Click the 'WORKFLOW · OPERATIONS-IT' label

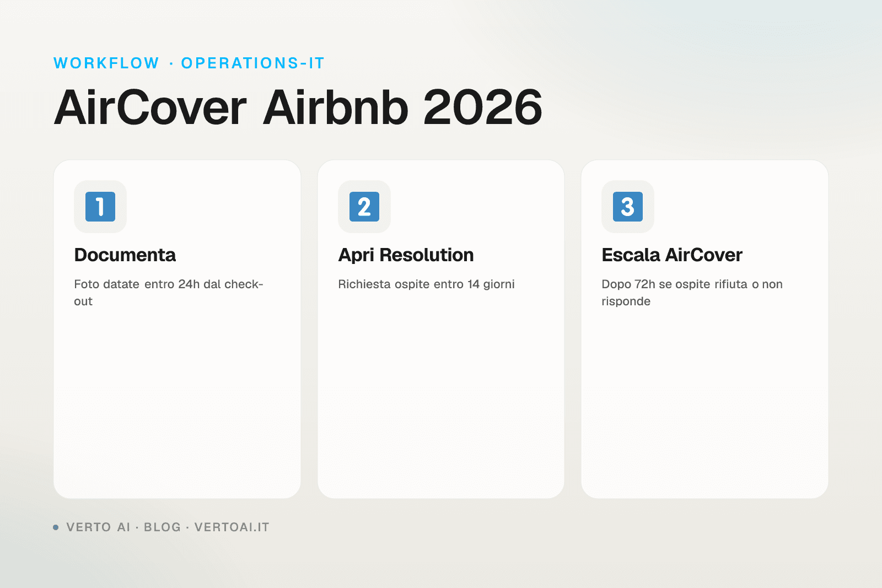coord(189,63)
